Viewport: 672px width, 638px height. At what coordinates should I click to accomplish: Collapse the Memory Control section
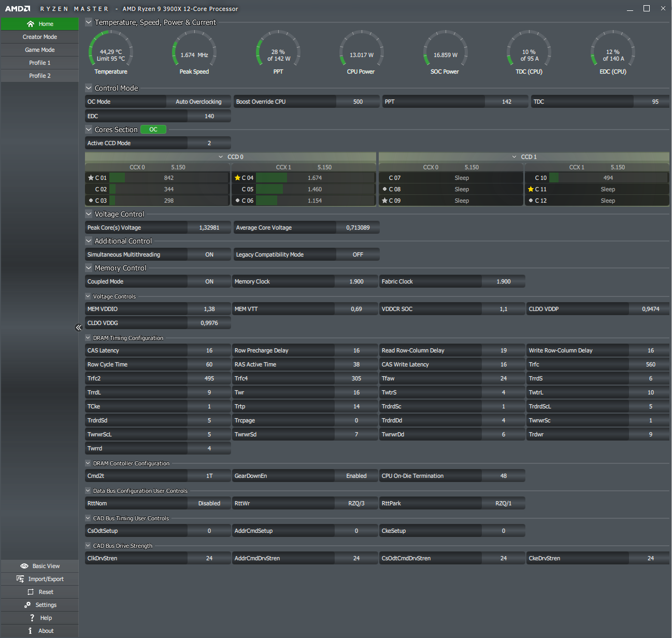pos(89,268)
